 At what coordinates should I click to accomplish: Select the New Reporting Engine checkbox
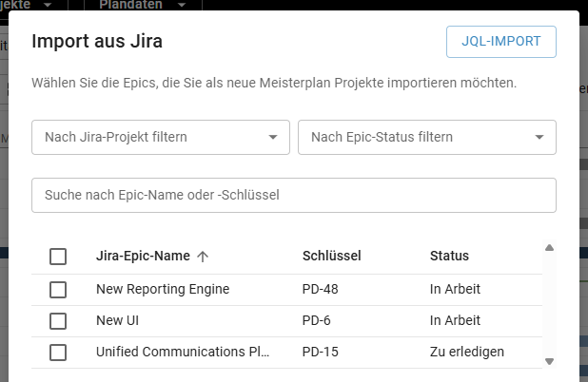58,290
